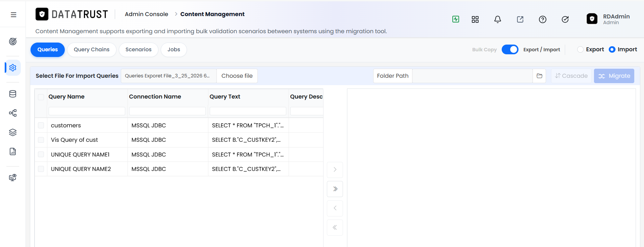Check the UNIQUE QUERY NAME1 checkbox
Screen dimensions: 644x247
coord(41,155)
